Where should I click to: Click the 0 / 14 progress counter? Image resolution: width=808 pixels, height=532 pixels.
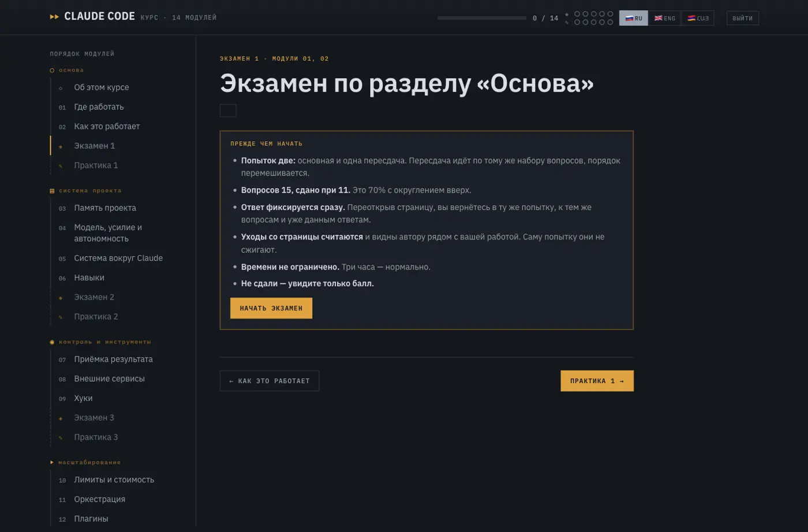545,18
